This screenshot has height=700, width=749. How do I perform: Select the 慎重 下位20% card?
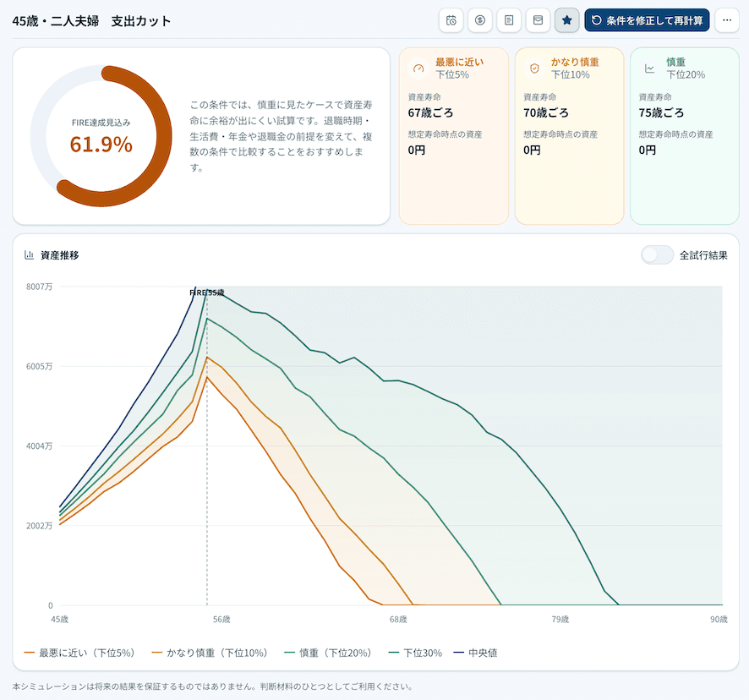(x=685, y=136)
